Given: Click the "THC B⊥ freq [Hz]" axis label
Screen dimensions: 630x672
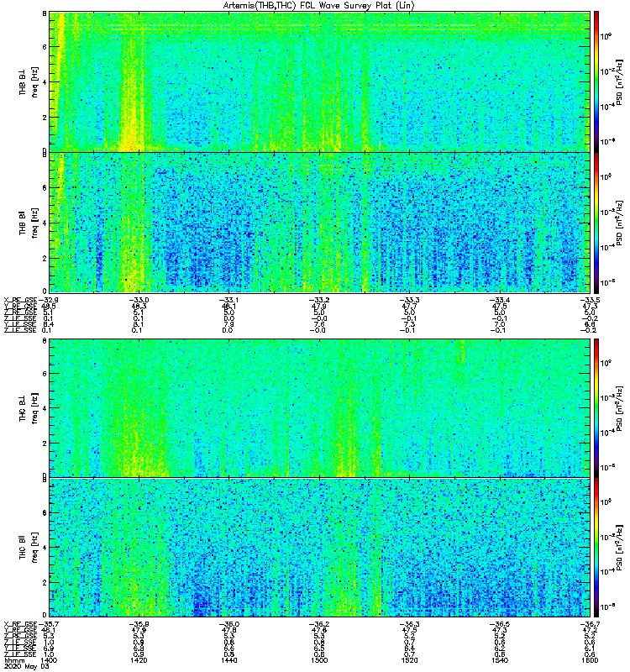Looking at the screenshot, I should click(29, 407).
